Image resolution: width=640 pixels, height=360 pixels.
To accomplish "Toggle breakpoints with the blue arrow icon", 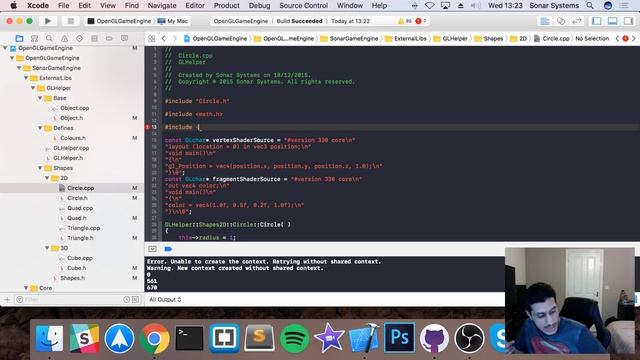I will tap(168, 249).
